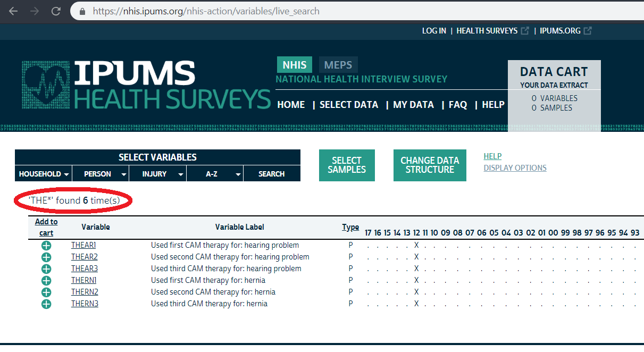Add THEAR3 via its green plus icon
The image size is (644, 352).
(x=46, y=268)
